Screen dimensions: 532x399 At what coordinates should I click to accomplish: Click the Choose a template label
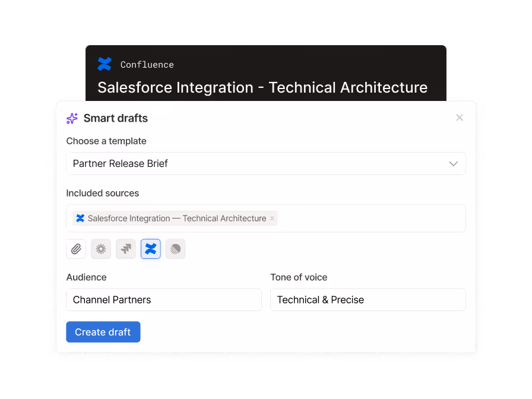pos(106,141)
